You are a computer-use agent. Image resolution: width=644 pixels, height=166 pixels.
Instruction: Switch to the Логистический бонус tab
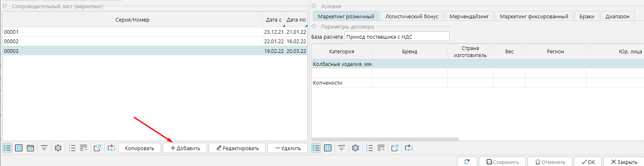[x=412, y=16]
